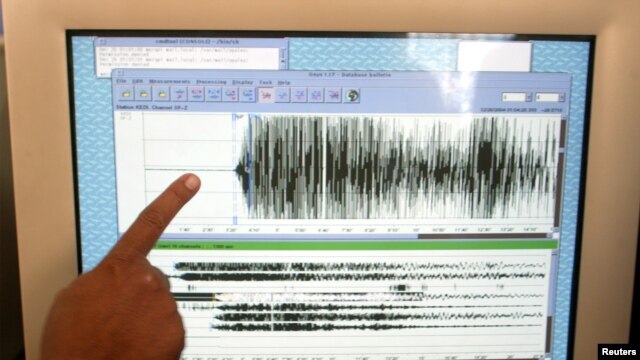Image resolution: width=640 pixels, height=360 pixels.
Task: Click the 'Station KEDI, Channel SP-Z' label
Action: click(152, 107)
